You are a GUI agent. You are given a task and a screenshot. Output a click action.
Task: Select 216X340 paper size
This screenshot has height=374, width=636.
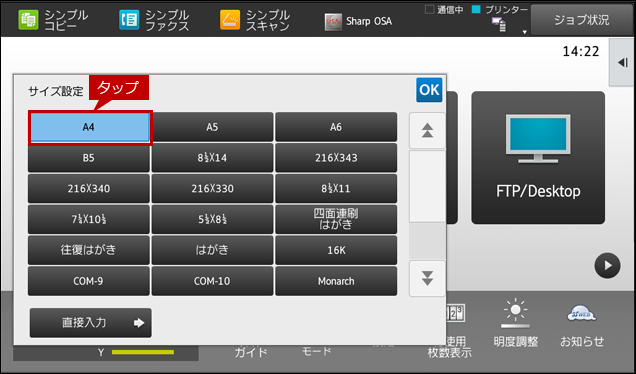[x=88, y=189]
